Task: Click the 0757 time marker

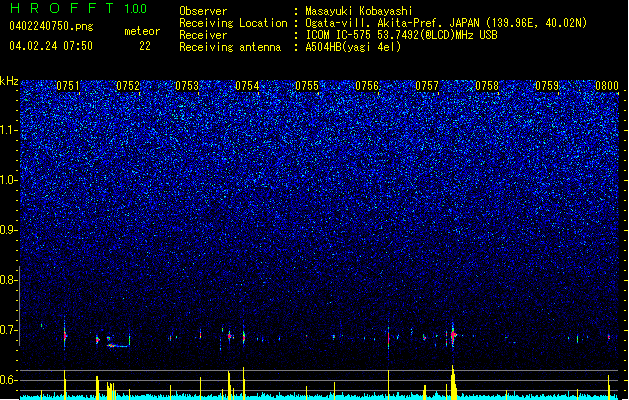Action: click(427, 86)
